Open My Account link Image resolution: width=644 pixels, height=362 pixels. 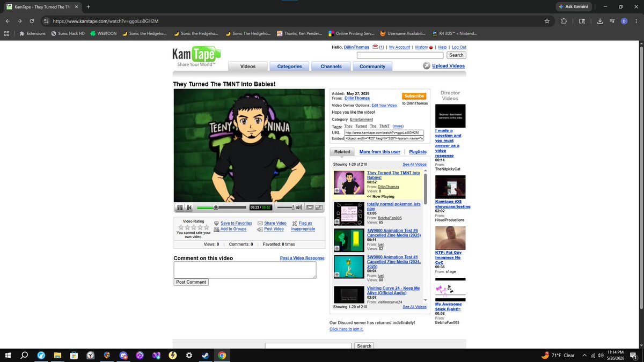click(399, 47)
